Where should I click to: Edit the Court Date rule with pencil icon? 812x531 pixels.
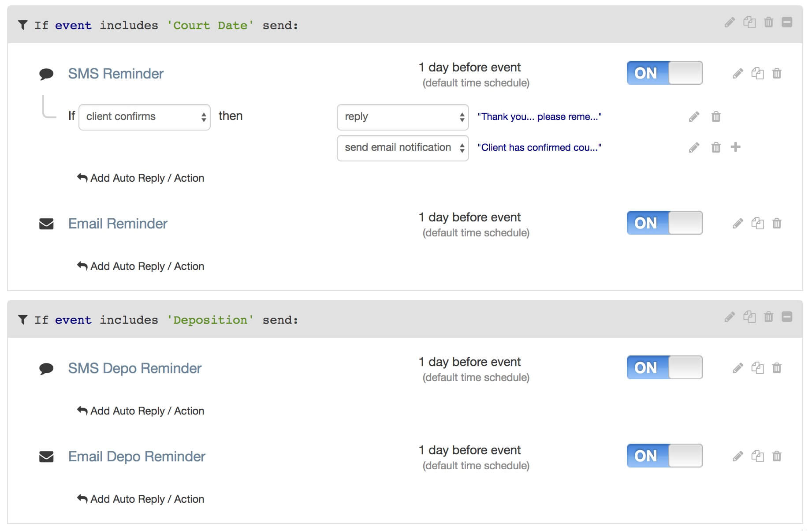(x=730, y=22)
